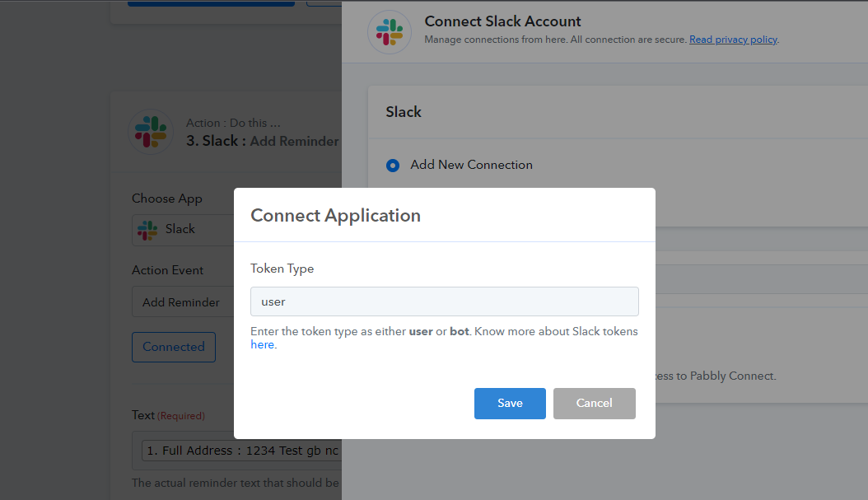The width and height of the screenshot is (868, 500).
Task: Click the Slack logo in Connect Slack Account header
Action: coord(390,32)
